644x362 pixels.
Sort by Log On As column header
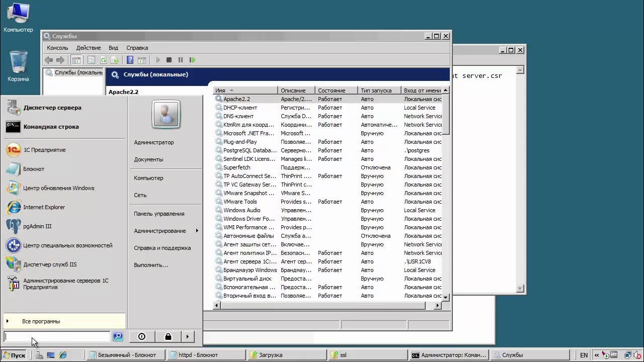[422, 90]
